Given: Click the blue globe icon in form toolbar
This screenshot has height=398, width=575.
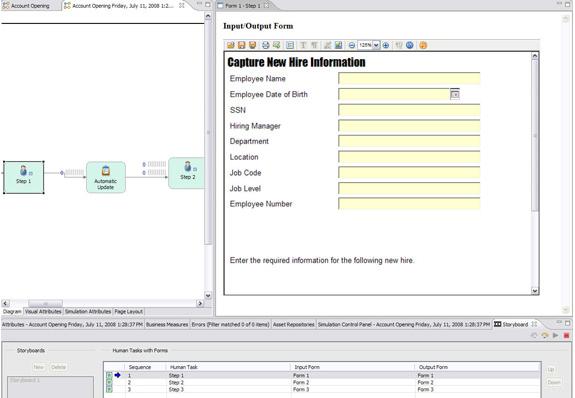Looking at the screenshot, I should (410, 45).
